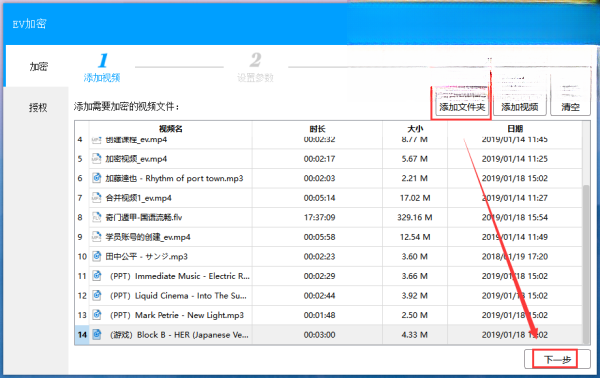
Task: Click size 2.21 M cell
Action: pyautogui.click(x=415, y=178)
